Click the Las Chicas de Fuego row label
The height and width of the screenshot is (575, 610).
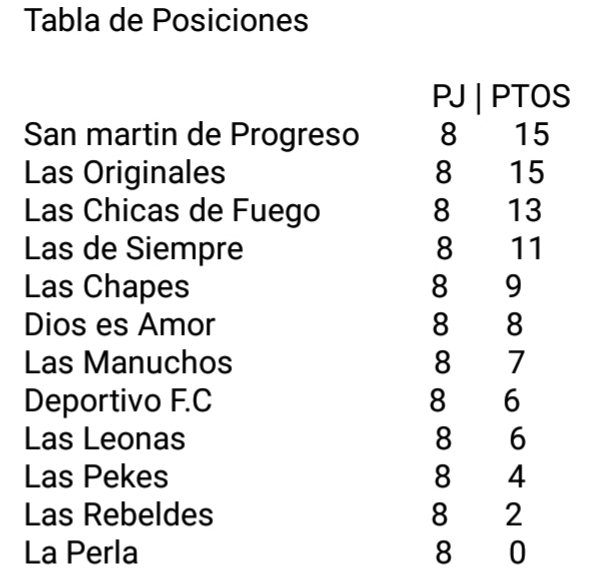(x=172, y=211)
